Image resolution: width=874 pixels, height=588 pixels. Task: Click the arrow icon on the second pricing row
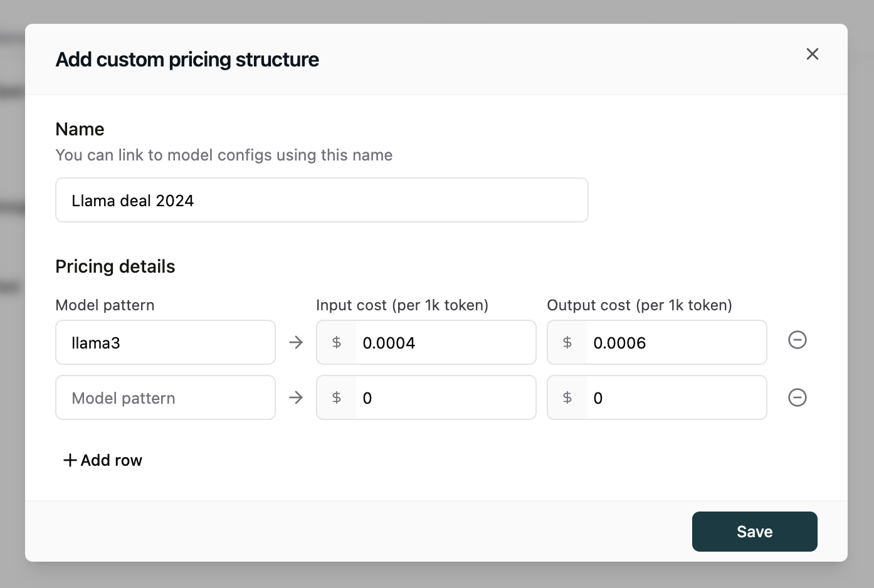coord(295,397)
